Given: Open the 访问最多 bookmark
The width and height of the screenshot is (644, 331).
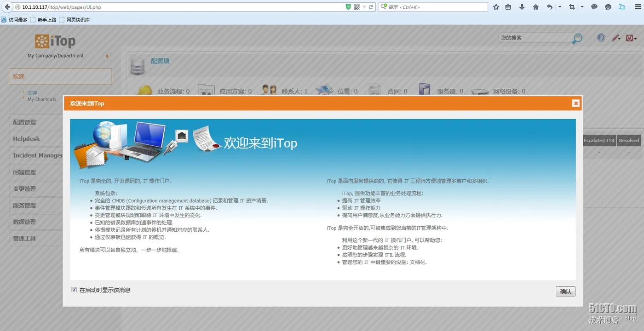Looking at the screenshot, I should (14, 20).
